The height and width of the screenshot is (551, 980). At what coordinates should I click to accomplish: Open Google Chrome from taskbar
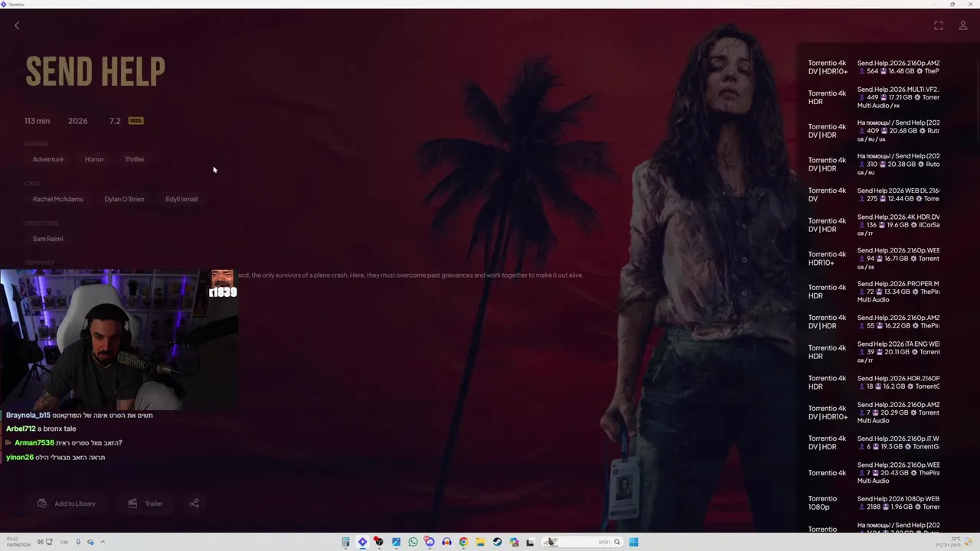[x=463, y=542]
